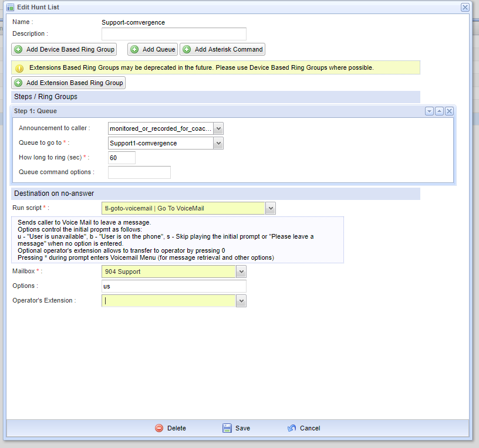479x448 pixels.
Task: Remove Step 1 Queue with the X icon
Action: (449, 111)
